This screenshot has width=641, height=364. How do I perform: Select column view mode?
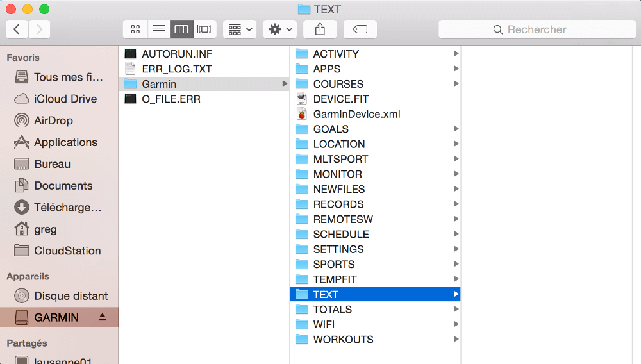(181, 29)
